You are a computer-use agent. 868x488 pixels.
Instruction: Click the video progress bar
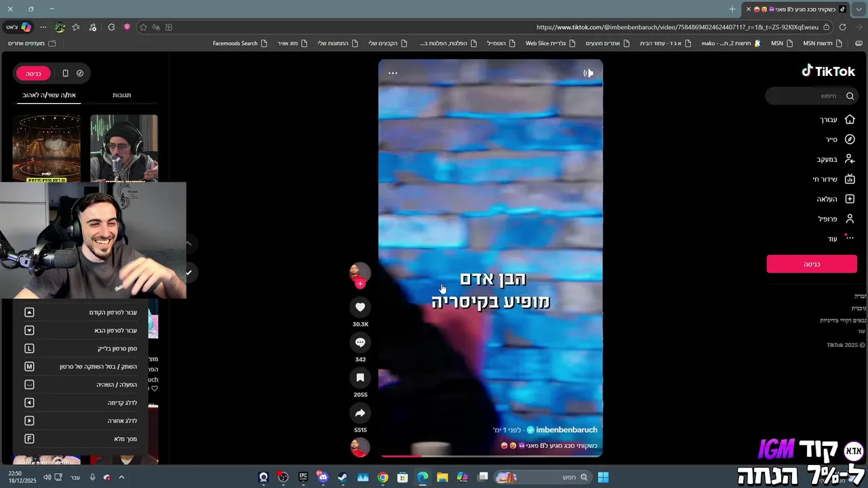click(490, 455)
